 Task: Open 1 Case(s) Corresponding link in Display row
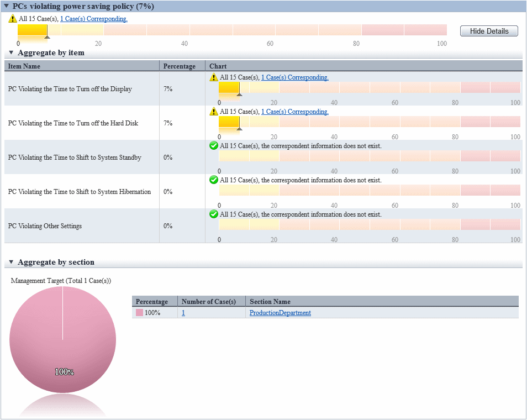click(x=295, y=77)
